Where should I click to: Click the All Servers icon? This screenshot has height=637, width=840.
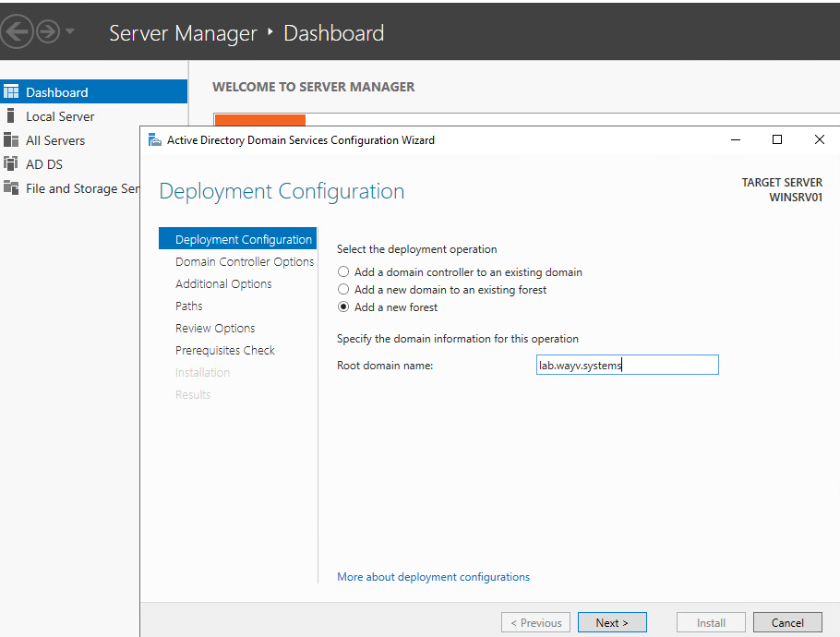tap(11, 139)
